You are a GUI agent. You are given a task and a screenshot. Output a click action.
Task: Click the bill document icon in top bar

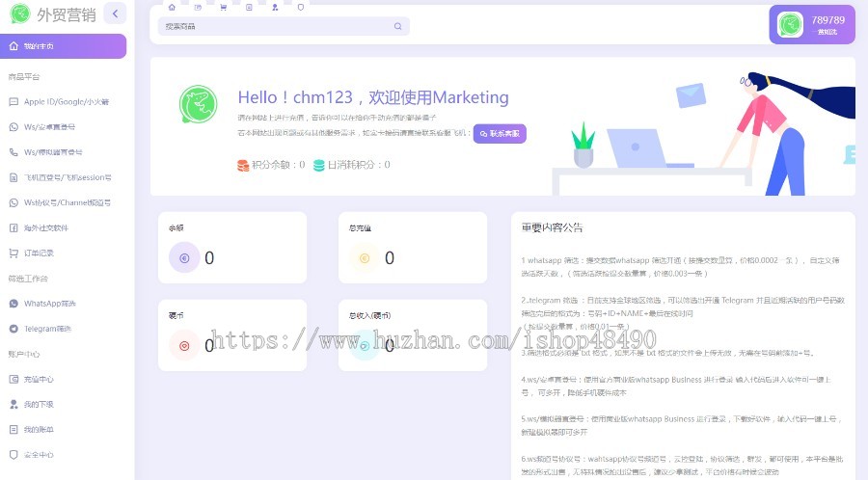click(x=249, y=7)
